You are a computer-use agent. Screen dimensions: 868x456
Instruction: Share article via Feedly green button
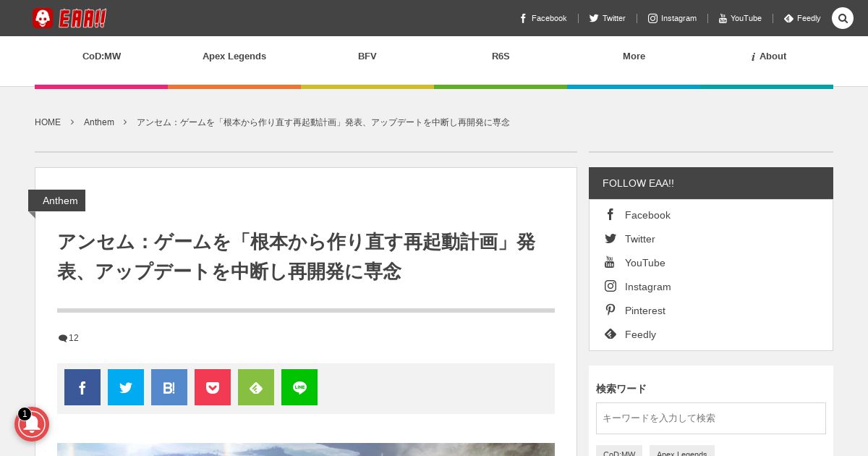pyautogui.click(x=256, y=387)
